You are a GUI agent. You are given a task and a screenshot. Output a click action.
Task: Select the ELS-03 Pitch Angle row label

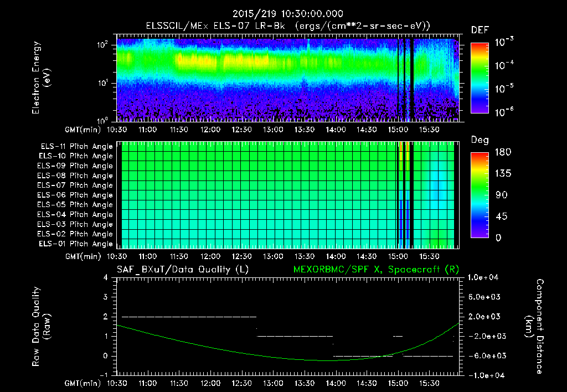[x=75, y=224]
